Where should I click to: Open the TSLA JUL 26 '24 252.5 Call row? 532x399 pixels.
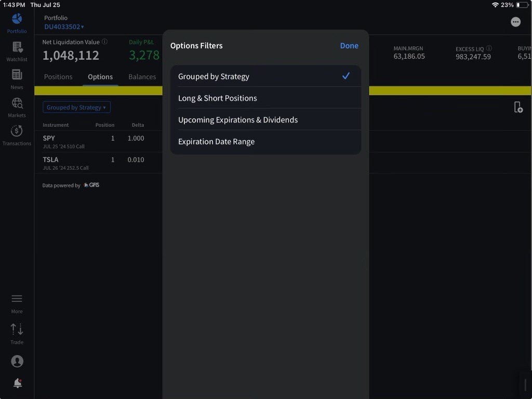[x=98, y=163]
